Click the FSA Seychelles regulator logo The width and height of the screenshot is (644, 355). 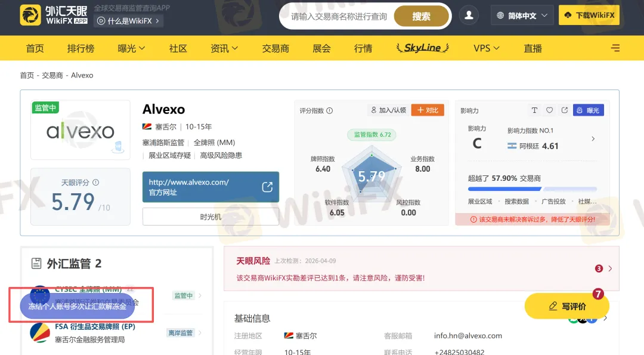pos(40,333)
